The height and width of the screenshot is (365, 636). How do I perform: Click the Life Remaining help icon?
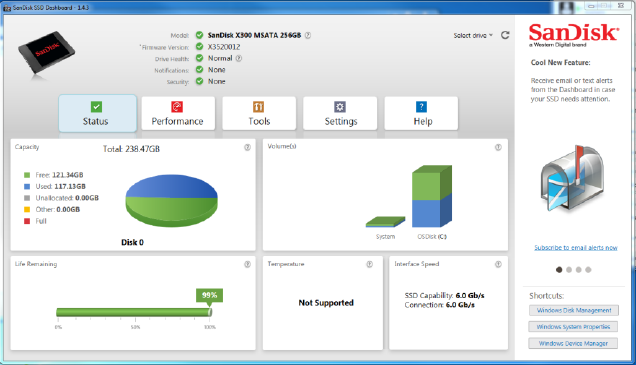point(247,264)
